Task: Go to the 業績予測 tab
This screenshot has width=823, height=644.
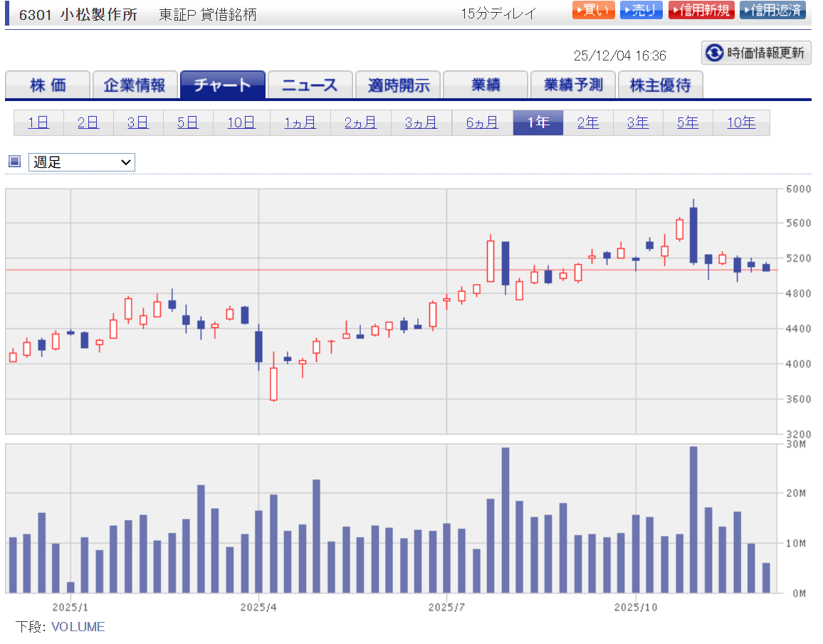Action: pos(573,85)
